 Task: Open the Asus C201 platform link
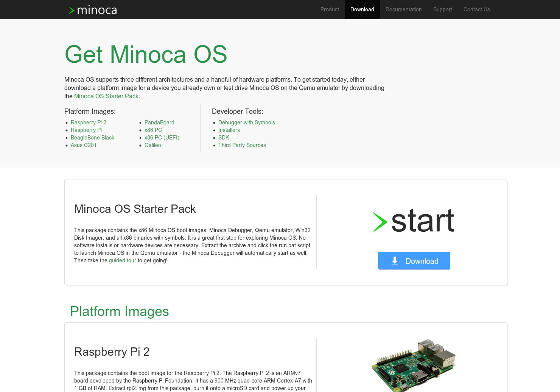[84, 145]
